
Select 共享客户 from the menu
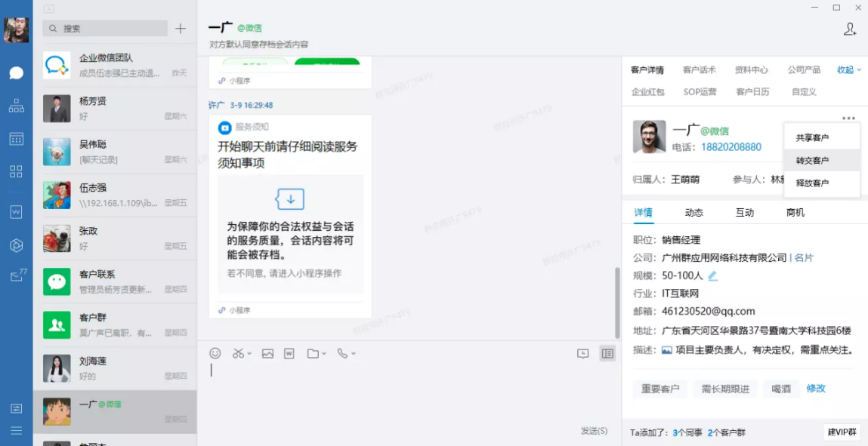822,137
